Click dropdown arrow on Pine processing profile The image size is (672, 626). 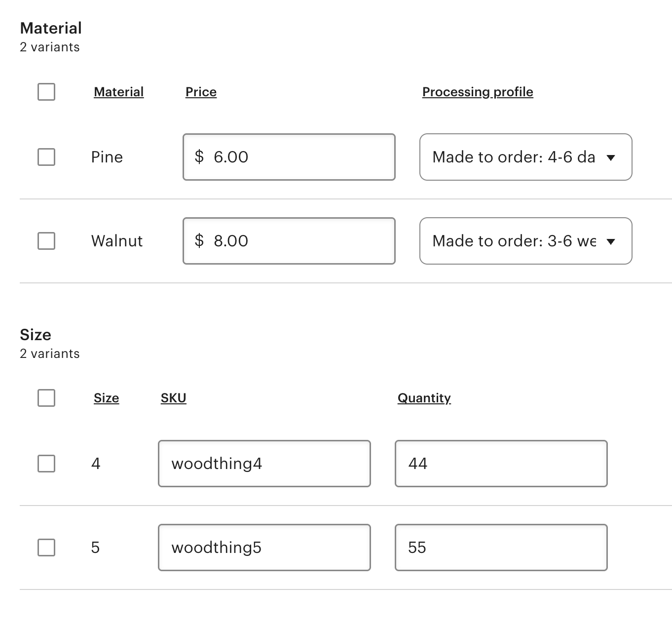tap(611, 158)
